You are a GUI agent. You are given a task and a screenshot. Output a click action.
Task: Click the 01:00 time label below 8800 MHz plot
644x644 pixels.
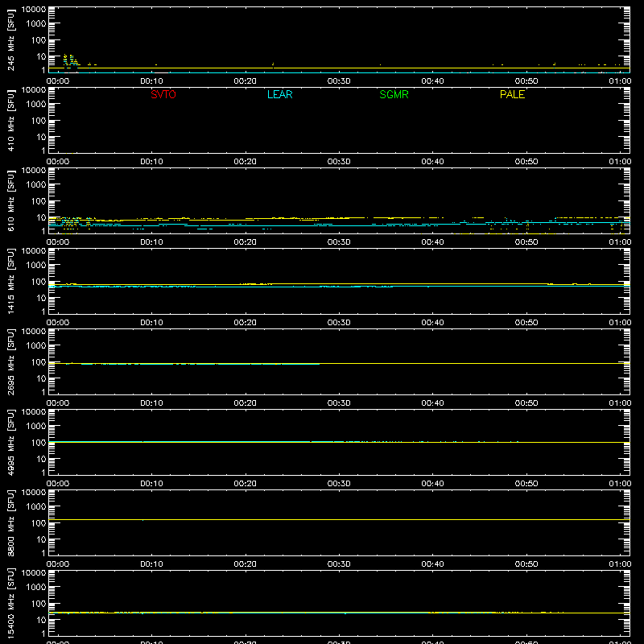click(620, 564)
